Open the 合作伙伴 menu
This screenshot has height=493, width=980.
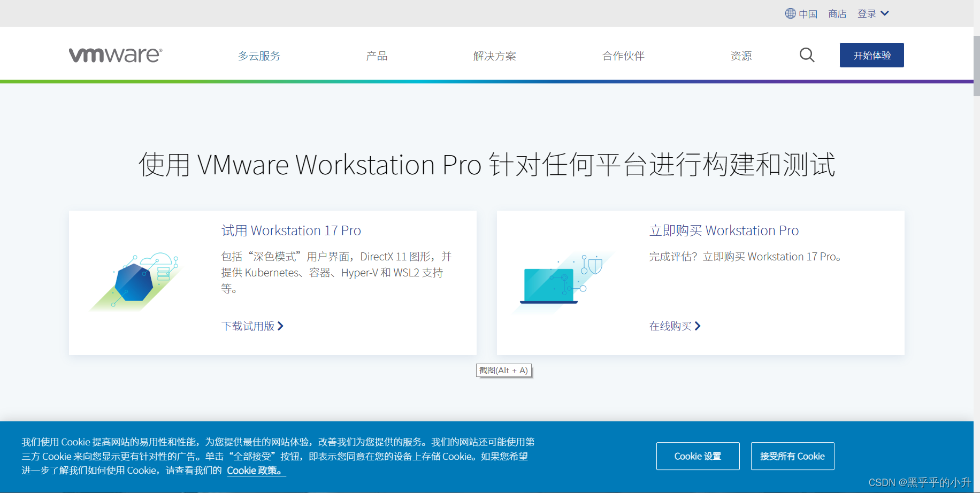point(623,56)
